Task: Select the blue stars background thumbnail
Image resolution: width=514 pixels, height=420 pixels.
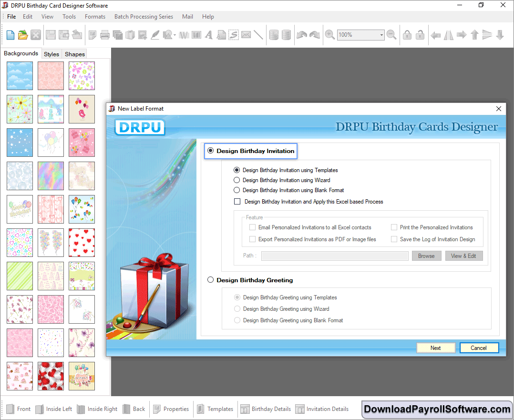Action: tap(20, 143)
